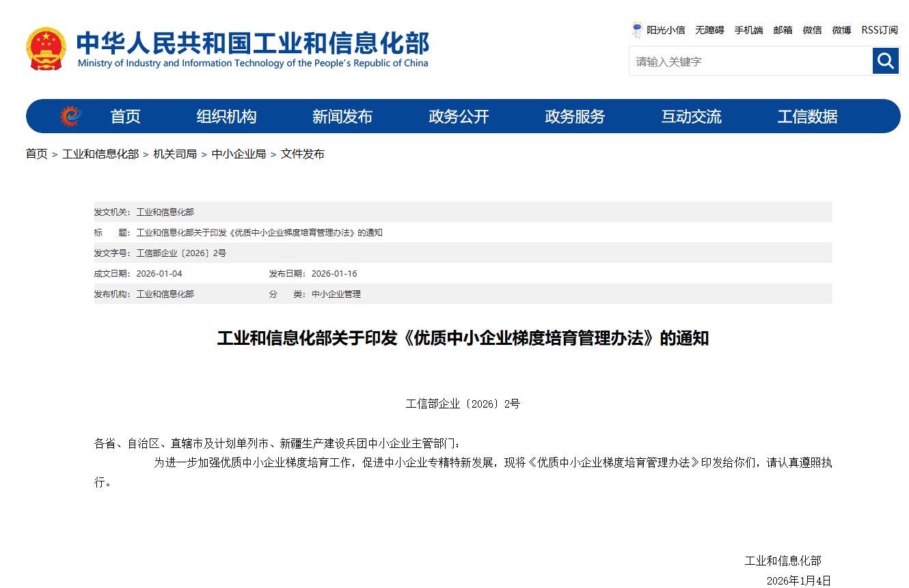Open the 手机端 mobile version link
The width and height of the screenshot is (909, 588).
tap(748, 30)
